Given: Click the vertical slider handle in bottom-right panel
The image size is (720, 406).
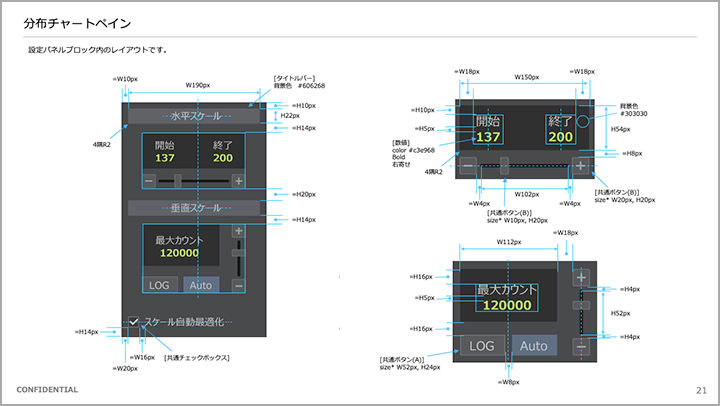Looking at the screenshot, I should [x=581, y=298].
